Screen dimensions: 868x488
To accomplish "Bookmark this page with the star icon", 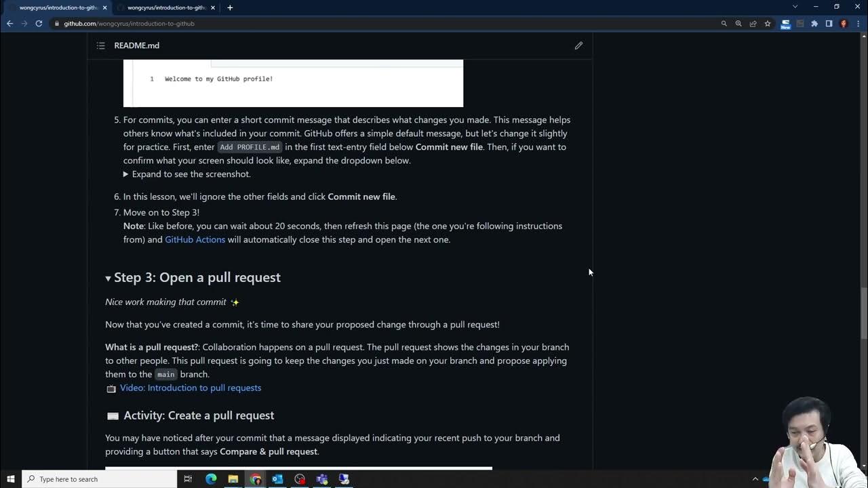I will pos(768,24).
